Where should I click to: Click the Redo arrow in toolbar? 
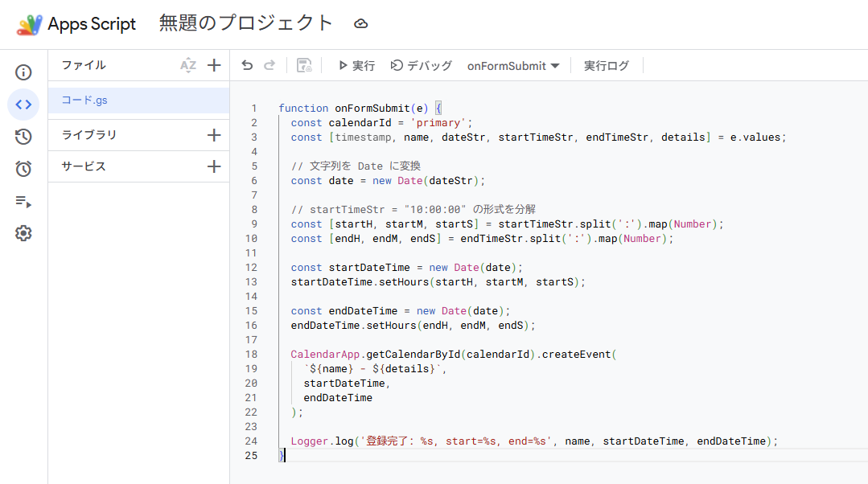(x=269, y=66)
